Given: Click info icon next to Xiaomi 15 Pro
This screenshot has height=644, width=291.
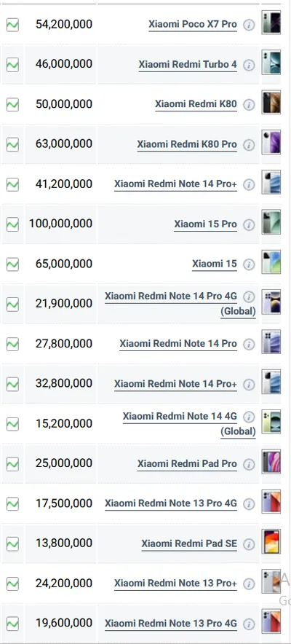Looking at the screenshot, I should tap(249, 224).
